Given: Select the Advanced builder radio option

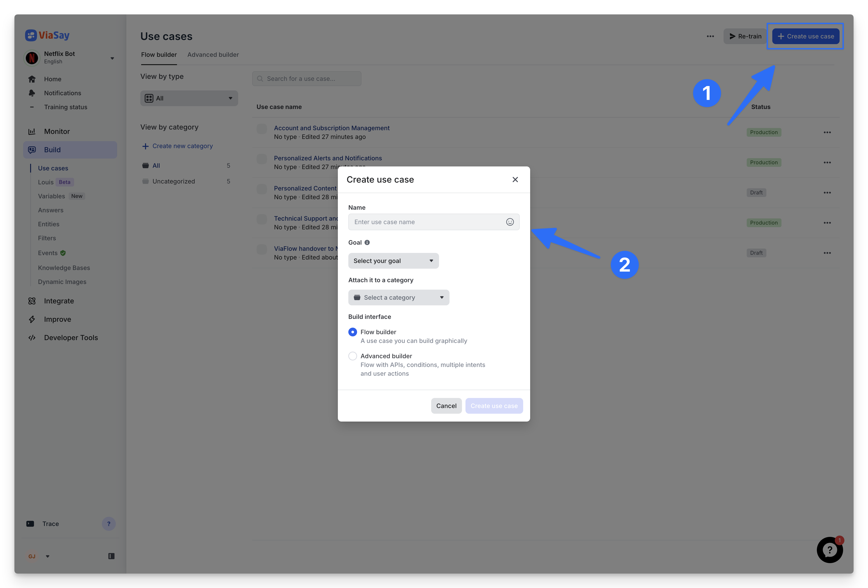Looking at the screenshot, I should [x=352, y=356].
